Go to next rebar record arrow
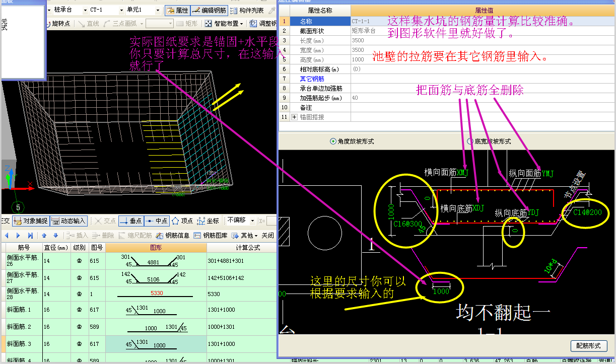 [18, 235]
